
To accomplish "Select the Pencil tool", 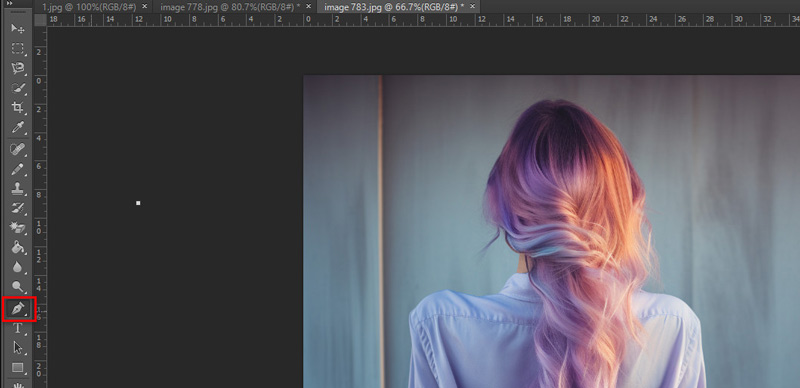I will pyautogui.click(x=18, y=169).
